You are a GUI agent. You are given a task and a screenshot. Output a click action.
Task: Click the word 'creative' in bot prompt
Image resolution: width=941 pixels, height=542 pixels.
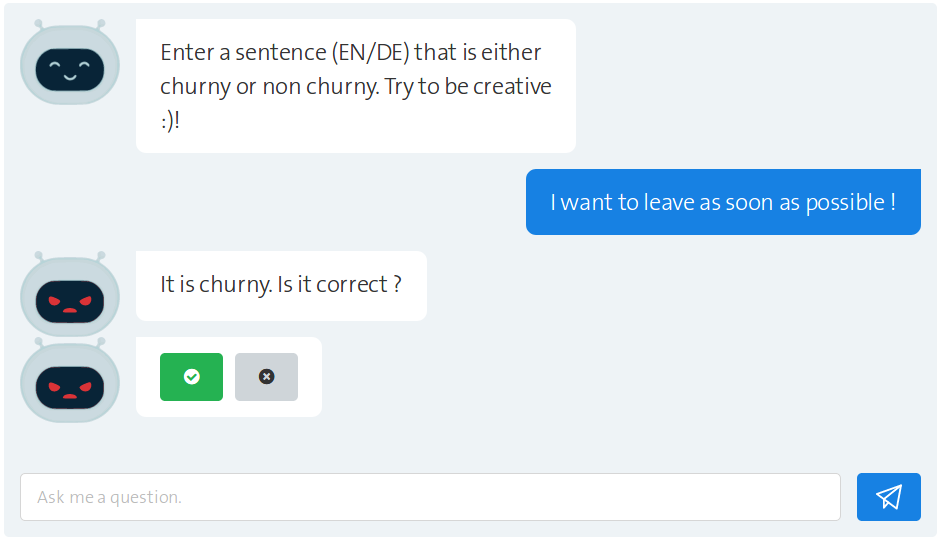[x=512, y=86]
